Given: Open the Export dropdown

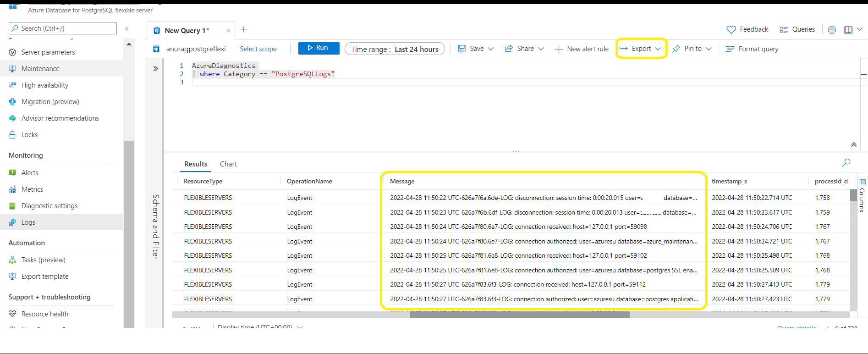Looking at the screenshot, I should pyautogui.click(x=641, y=49).
